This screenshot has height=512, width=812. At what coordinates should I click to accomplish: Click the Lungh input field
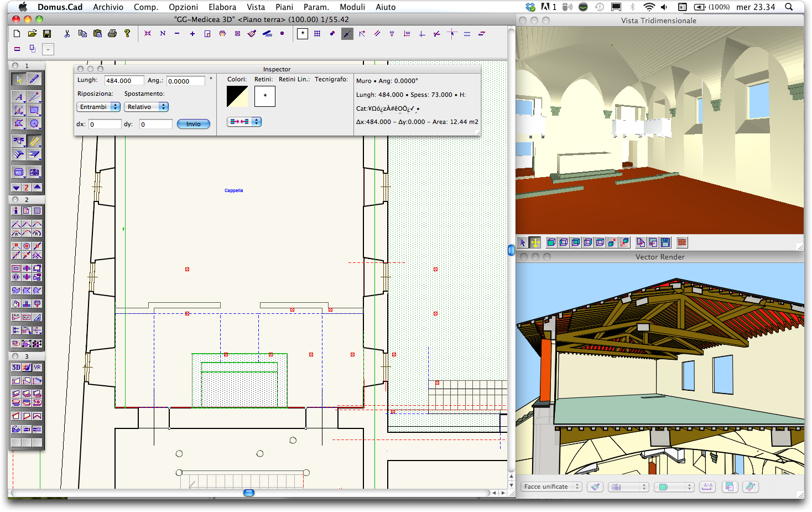pos(124,81)
